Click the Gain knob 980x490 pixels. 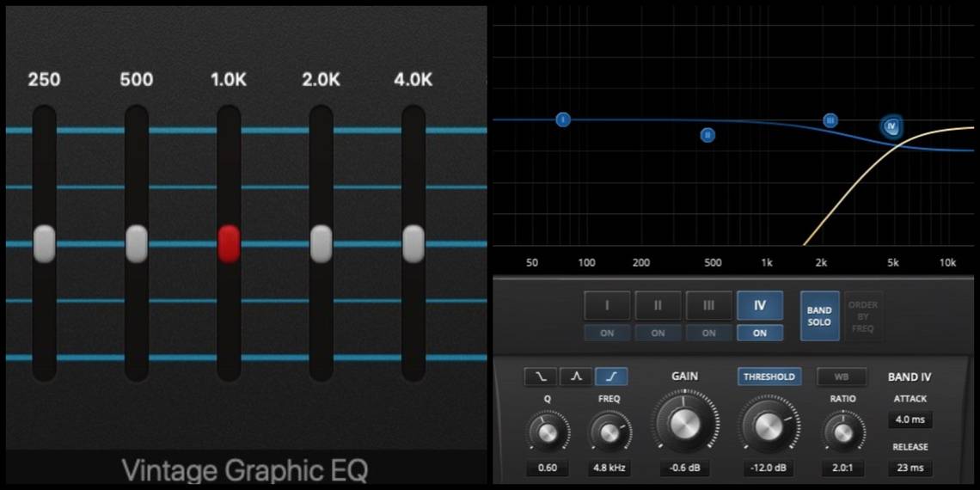coord(685,425)
